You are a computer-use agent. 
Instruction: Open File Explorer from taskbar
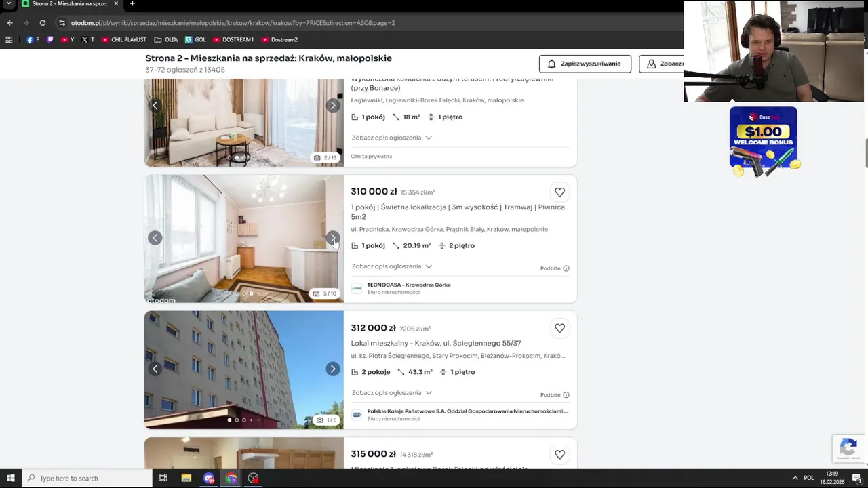click(x=186, y=478)
